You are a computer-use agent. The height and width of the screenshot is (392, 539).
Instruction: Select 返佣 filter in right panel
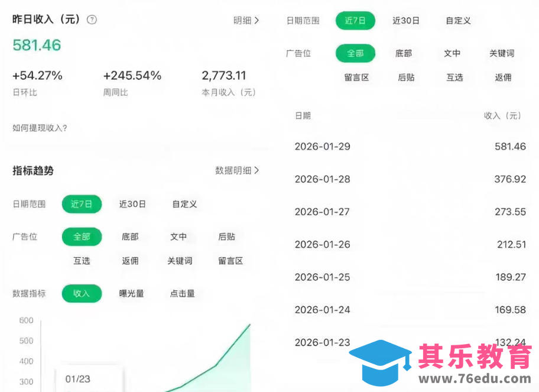click(502, 77)
